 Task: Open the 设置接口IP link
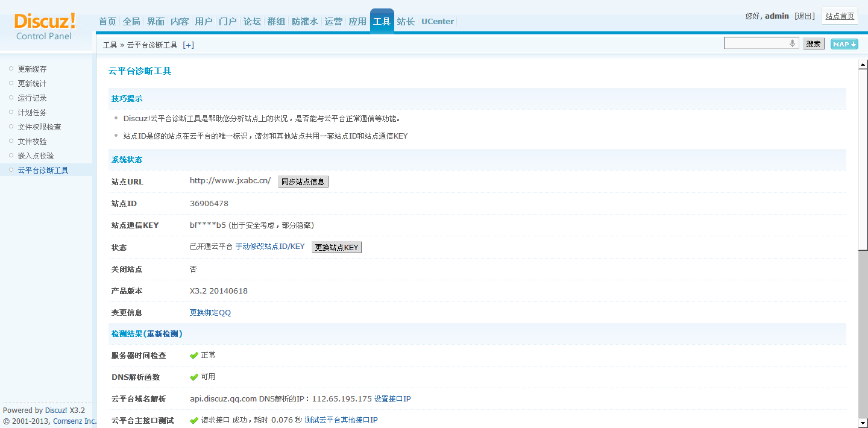click(392, 399)
